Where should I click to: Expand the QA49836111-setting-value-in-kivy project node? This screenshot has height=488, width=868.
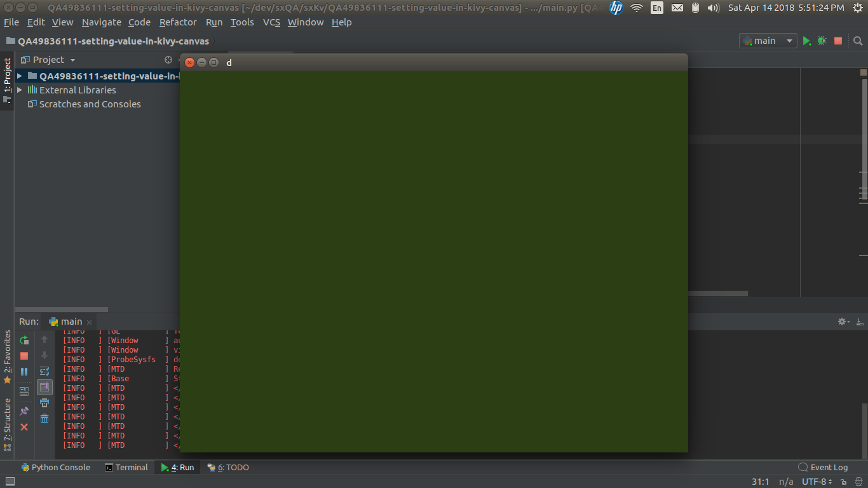(19, 76)
